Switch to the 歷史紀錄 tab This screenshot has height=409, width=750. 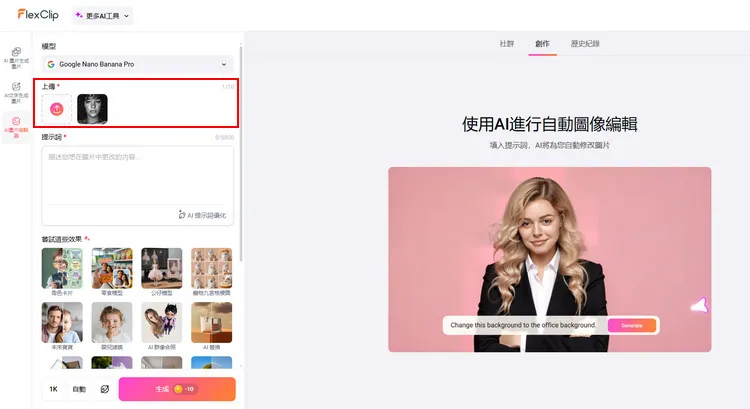(585, 44)
